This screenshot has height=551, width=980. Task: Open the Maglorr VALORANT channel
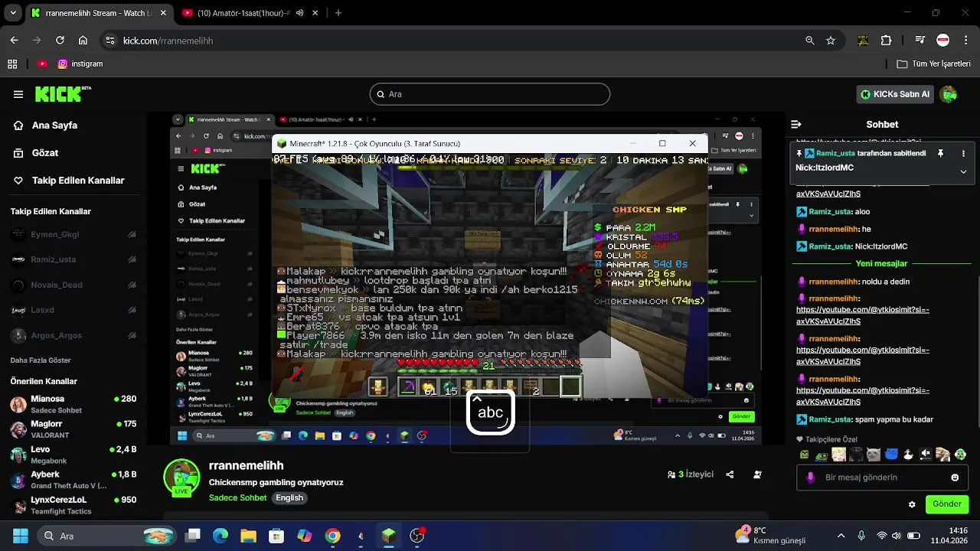click(x=73, y=429)
